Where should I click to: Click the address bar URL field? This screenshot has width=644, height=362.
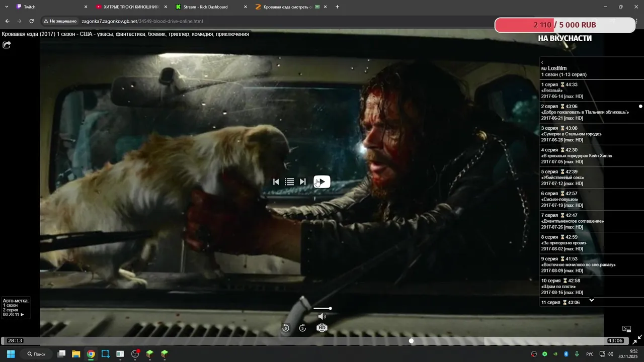pos(142,21)
